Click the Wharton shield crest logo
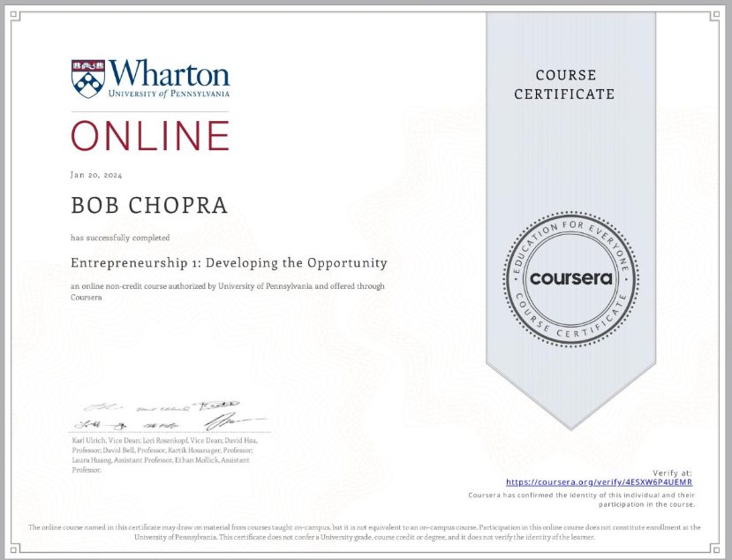The image size is (732, 560). (88, 78)
